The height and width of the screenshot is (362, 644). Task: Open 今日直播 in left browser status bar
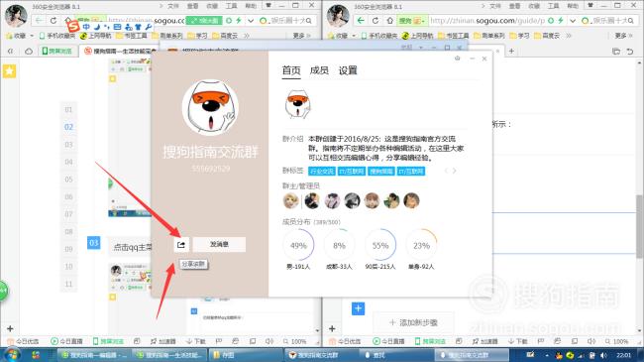tap(66, 341)
